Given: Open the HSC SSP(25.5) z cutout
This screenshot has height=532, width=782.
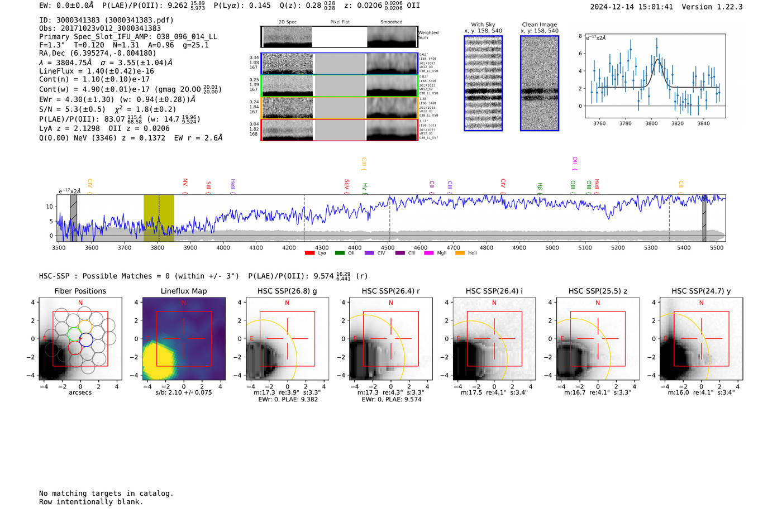Looking at the screenshot, I should click(x=598, y=338).
